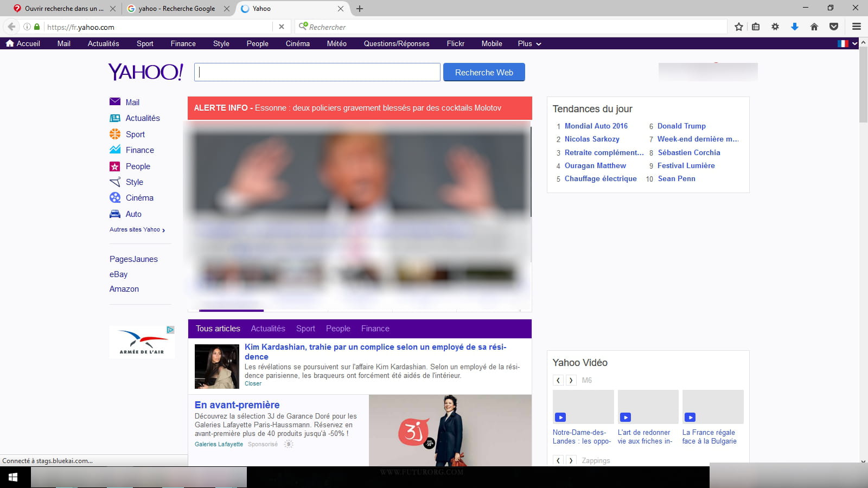Open the Donald Trump trend link

point(681,126)
